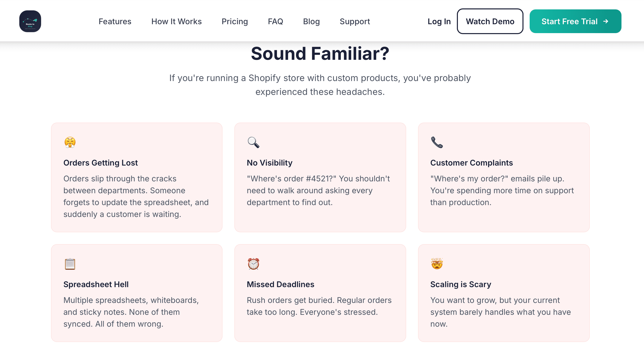The height and width of the screenshot is (362, 644).
Task: Open the Features nav item
Action: point(115,21)
